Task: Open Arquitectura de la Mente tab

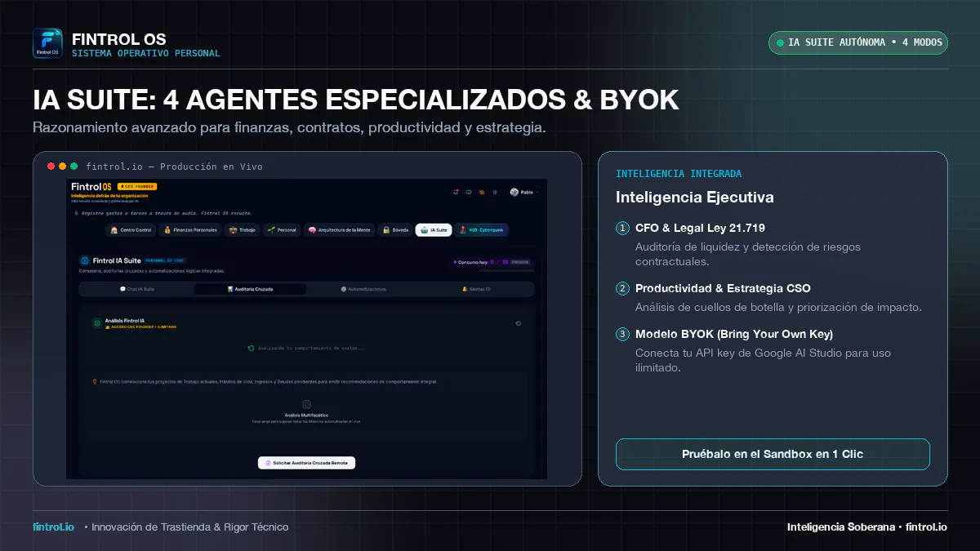Action: [340, 230]
